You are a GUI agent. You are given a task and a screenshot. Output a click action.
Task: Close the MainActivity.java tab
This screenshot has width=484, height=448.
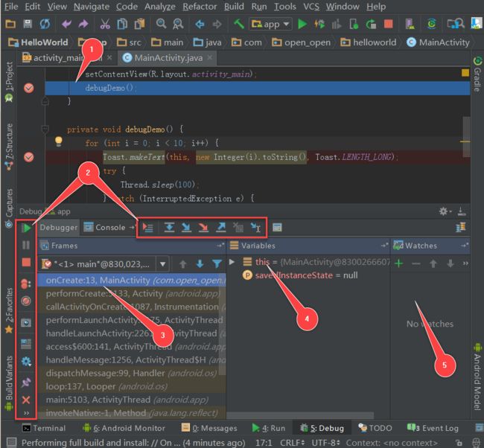(x=209, y=58)
